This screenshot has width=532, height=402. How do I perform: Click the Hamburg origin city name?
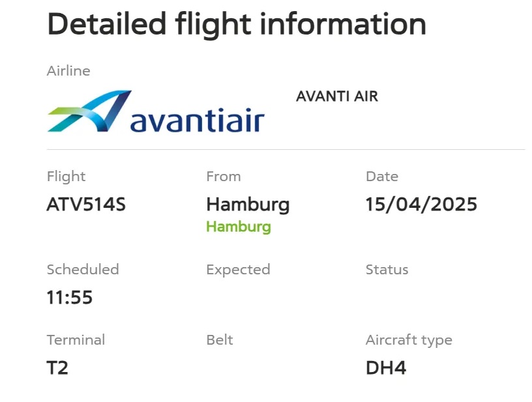(248, 205)
